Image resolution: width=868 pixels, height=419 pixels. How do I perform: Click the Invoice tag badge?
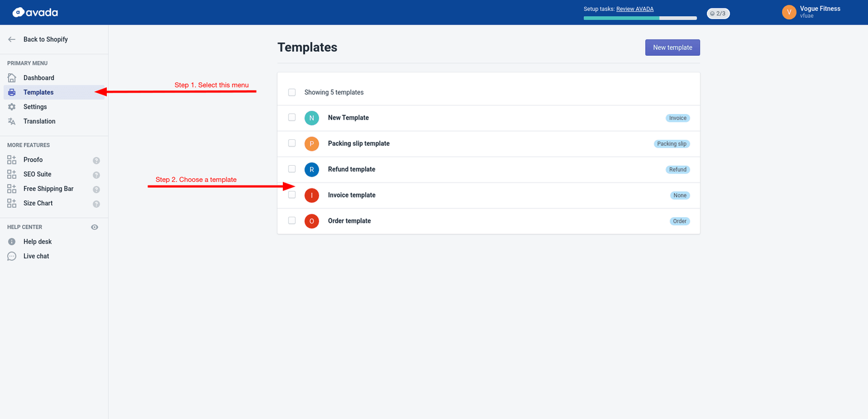(678, 118)
